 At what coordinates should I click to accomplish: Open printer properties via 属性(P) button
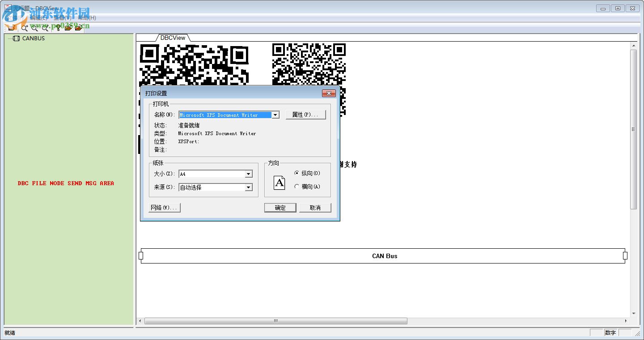click(x=306, y=115)
